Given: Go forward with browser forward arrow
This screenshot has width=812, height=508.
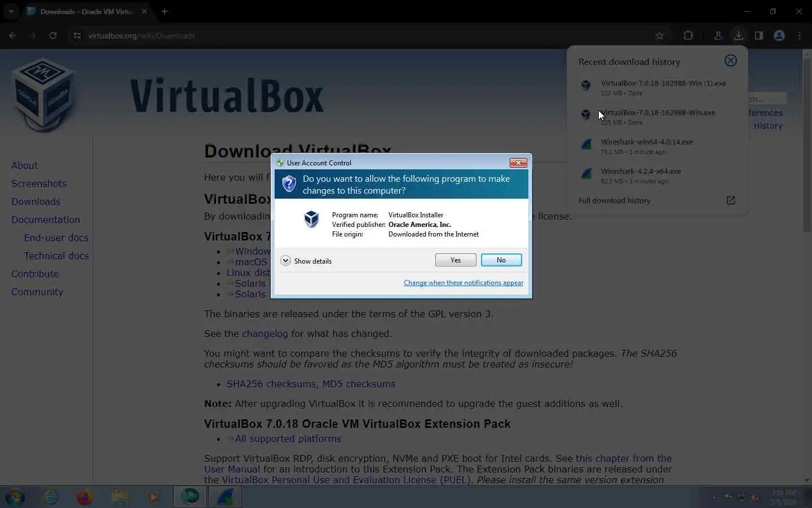Looking at the screenshot, I should pos(33,36).
